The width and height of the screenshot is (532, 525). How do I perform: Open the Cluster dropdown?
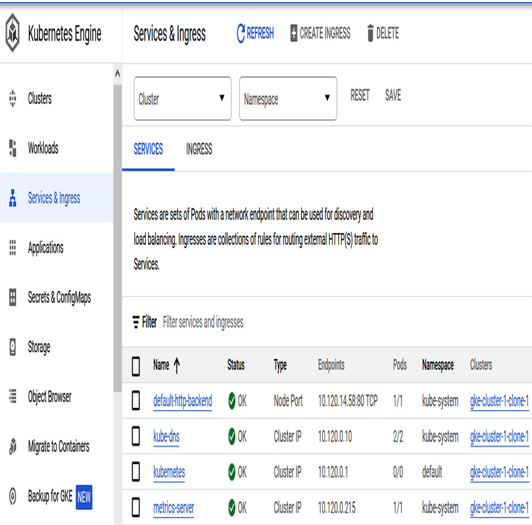183,98
